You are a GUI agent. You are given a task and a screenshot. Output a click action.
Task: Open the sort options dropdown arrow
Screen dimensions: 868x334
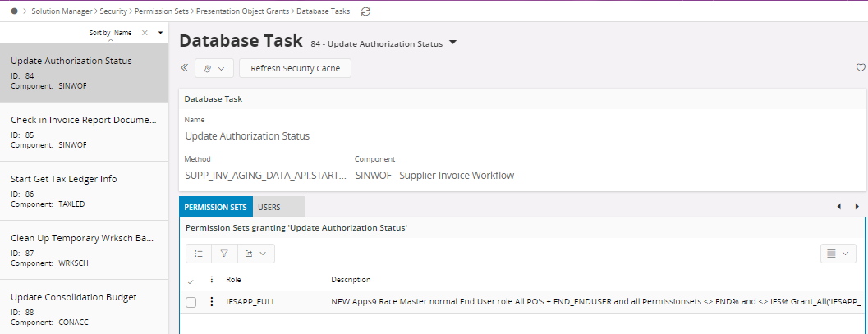coord(160,33)
